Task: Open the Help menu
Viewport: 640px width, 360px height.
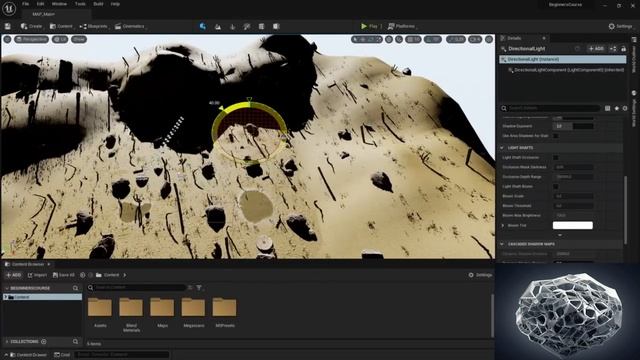Action: tap(115, 4)
